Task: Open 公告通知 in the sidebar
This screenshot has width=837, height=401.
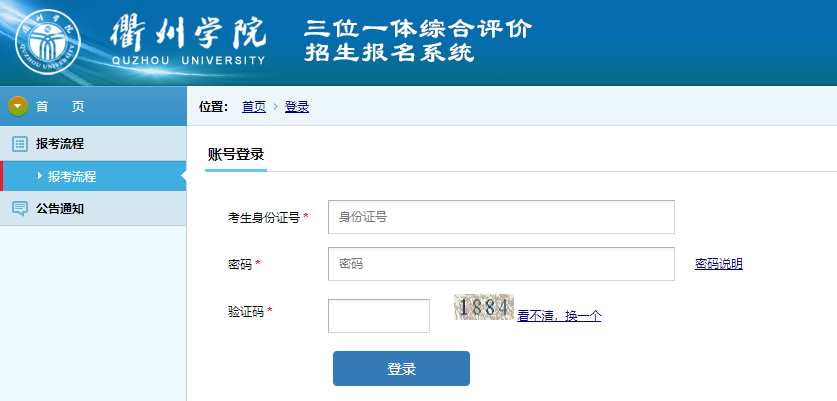Action: coord(60,209)
